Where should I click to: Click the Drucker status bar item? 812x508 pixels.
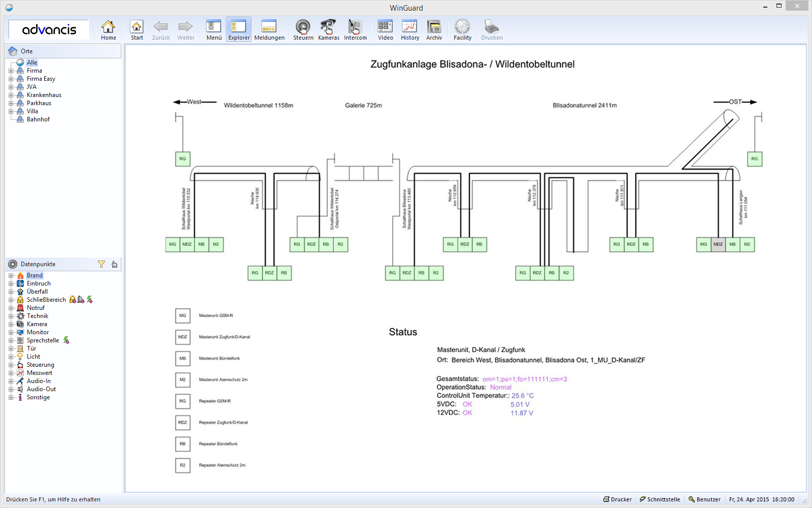[x=618, y=499]
